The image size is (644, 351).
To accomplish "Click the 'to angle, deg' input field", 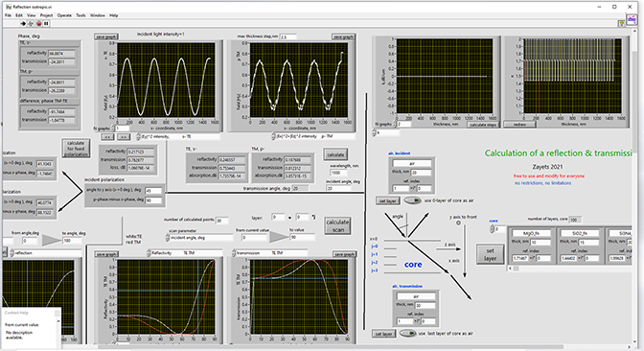I will [73, 240].
